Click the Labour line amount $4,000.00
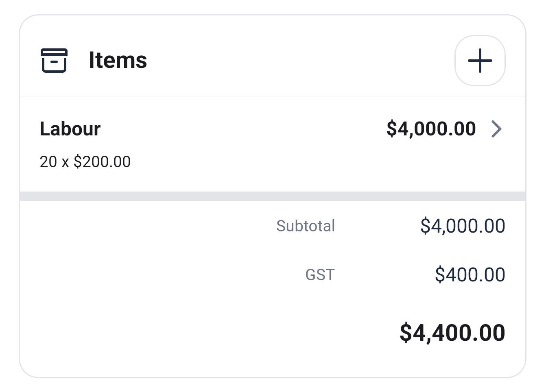The width and height of the screenshot is (546, 392). (431, 129)
